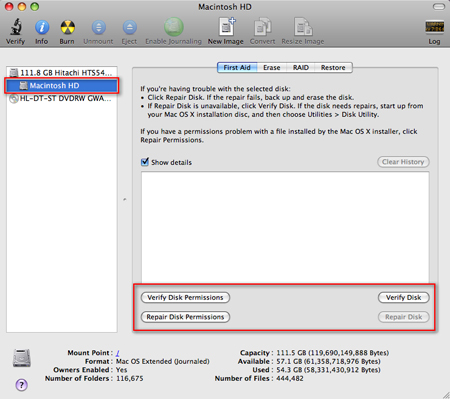Click the Convert toolbar icon
This screenshot has height=399, width=450.
263,27
